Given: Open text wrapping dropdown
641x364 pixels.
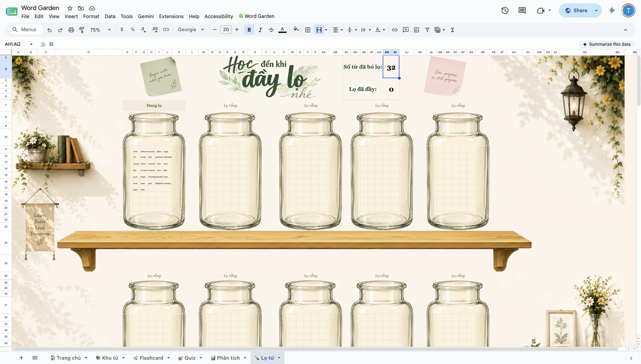Looking at the screenshot, I should (366, 30).
